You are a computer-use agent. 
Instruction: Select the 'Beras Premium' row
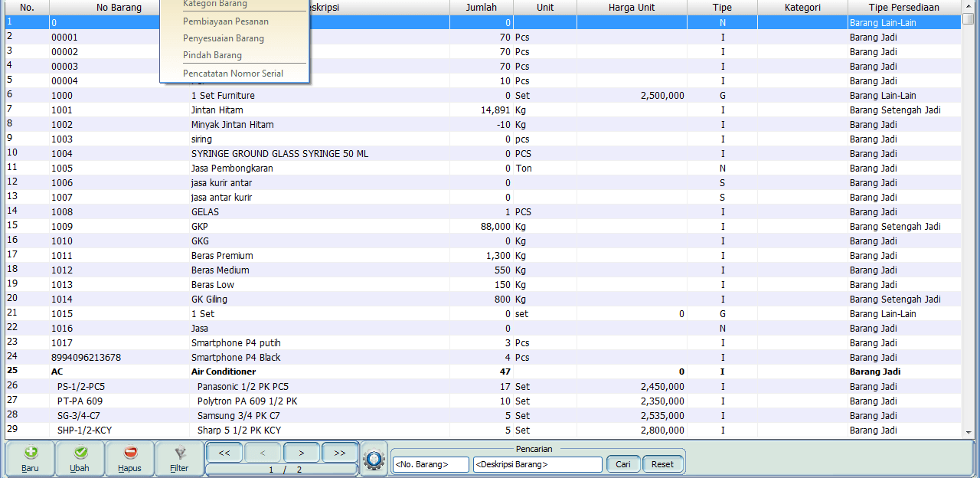pyautogui.click(x=483, y=256)
